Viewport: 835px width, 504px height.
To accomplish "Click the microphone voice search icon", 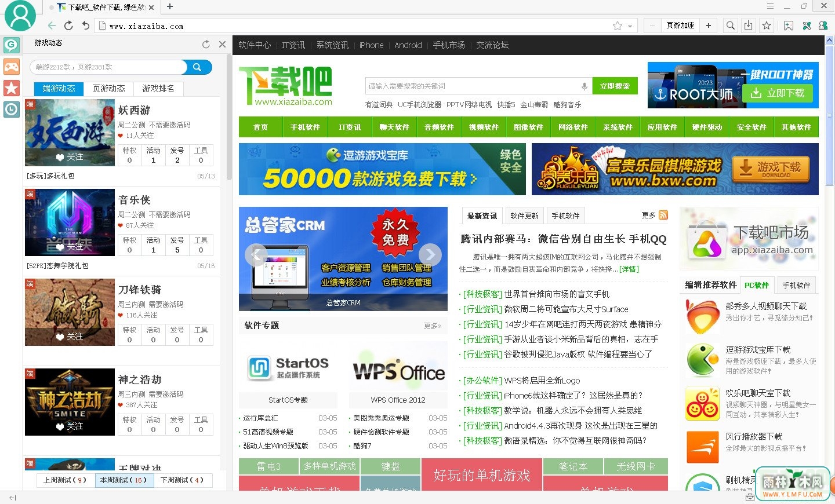I will tap(584, 86).
